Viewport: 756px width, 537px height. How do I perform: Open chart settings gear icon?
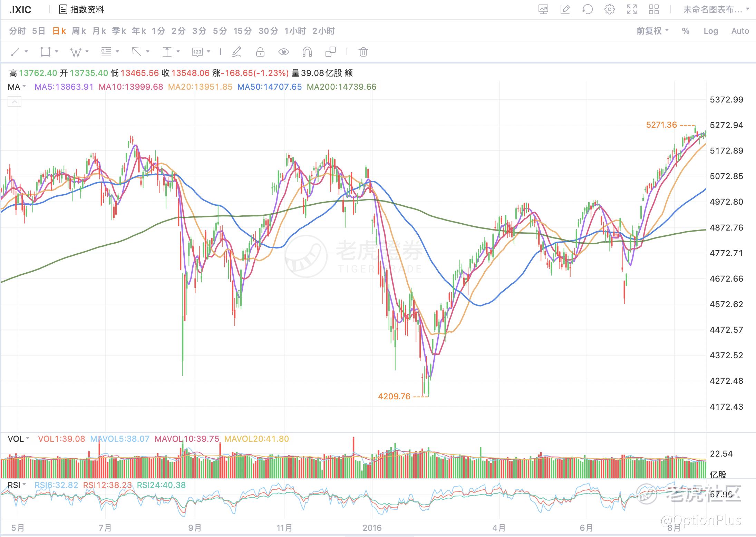tap(609, 10)
